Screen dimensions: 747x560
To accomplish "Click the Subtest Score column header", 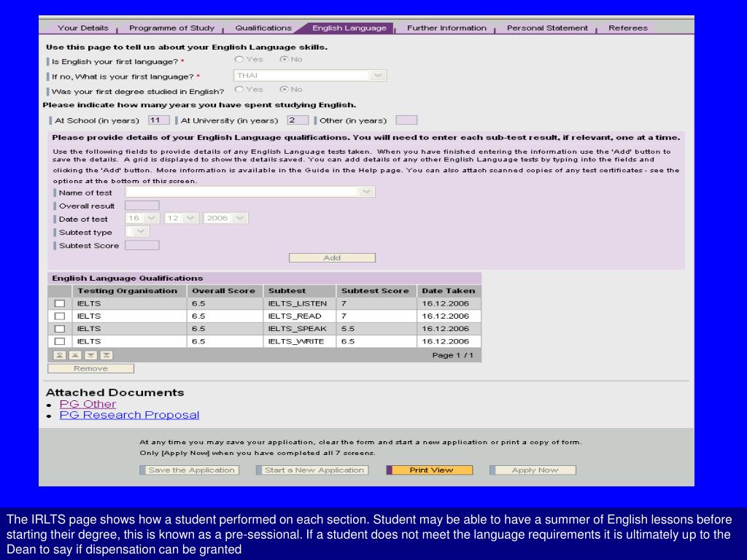I will click(x=376, y=290).
